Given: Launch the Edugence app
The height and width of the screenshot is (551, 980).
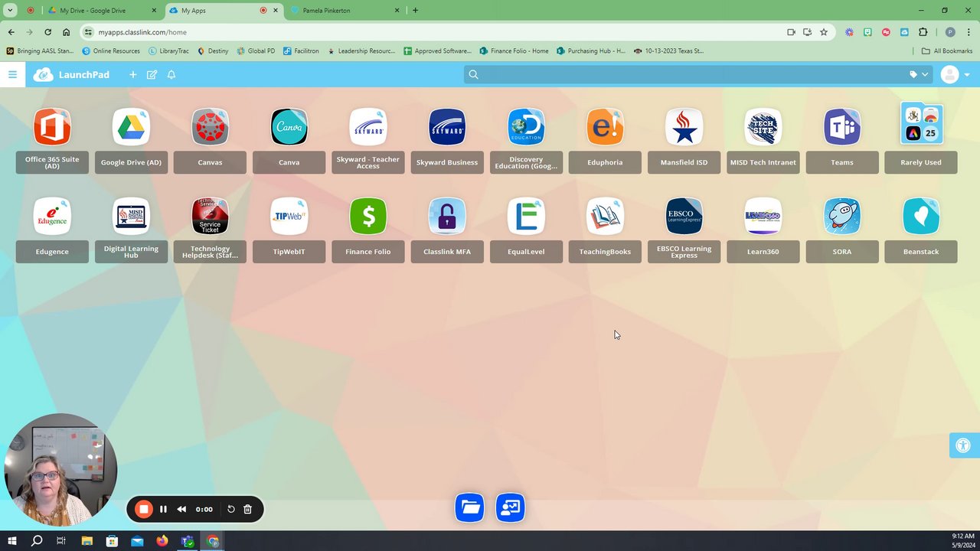Looking at the screenshot, I should point(52,217).
